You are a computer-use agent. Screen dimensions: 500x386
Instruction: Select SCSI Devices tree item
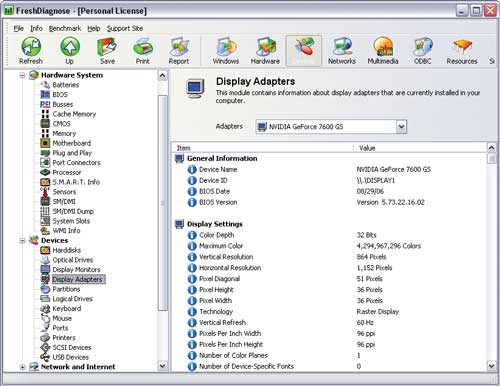pyautogui.click(x=72, y=347)
